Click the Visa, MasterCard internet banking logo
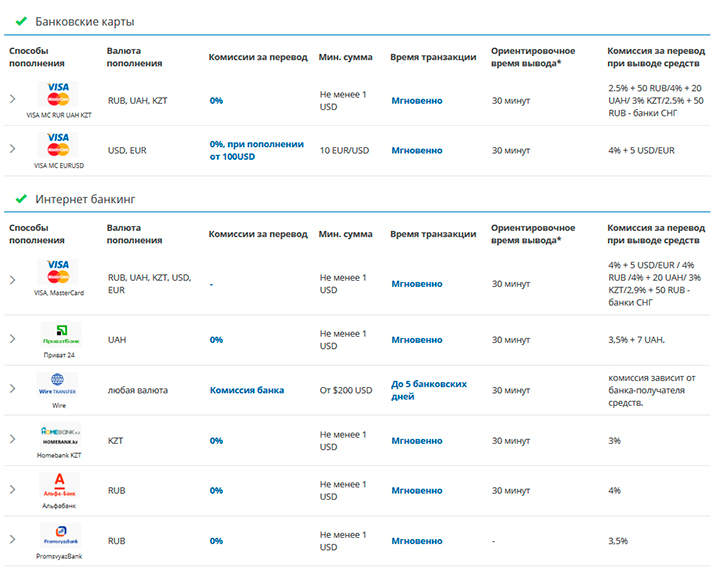The height and width of the screenshot is (571, 720). point(58,272)
